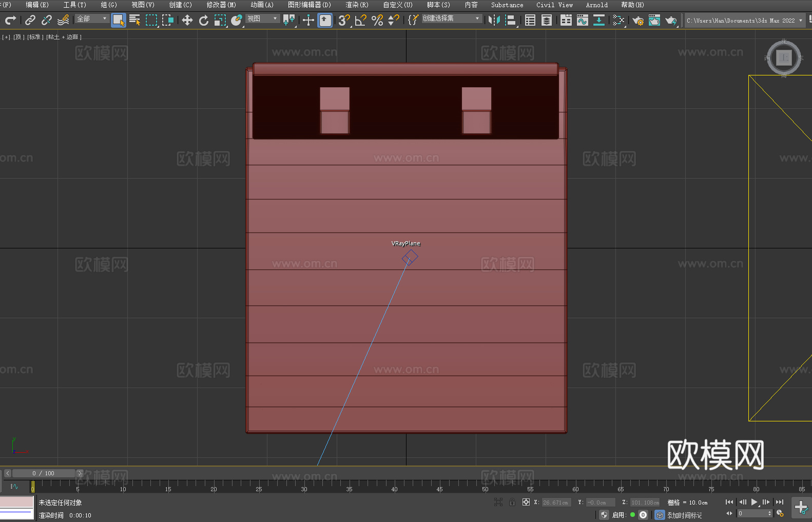Open the 组(G) menu
Screen dimensions: 812x522
[109, 5]
